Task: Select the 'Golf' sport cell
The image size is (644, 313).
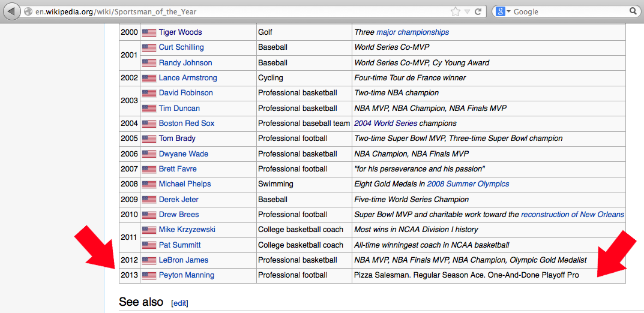Action: [304, 32]
